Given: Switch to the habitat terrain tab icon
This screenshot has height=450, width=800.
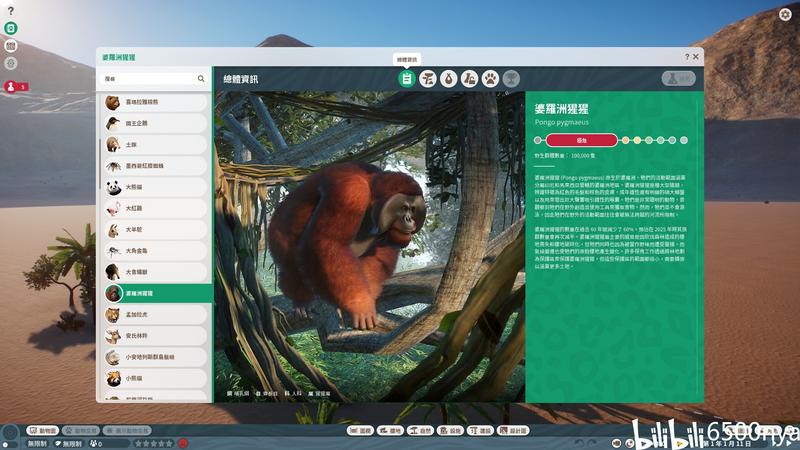Looking at the screenshot, I should [x=428, y=79].
